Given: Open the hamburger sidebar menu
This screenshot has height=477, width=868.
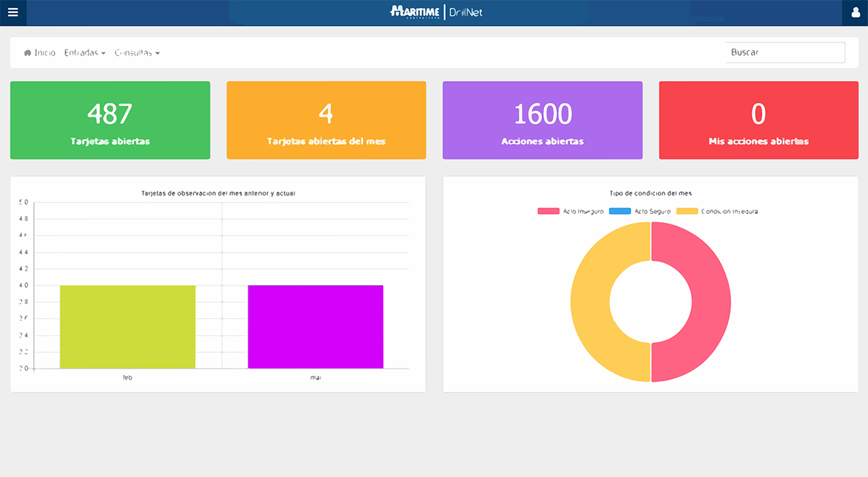Looking at the screenshot, I should (13, 12).
